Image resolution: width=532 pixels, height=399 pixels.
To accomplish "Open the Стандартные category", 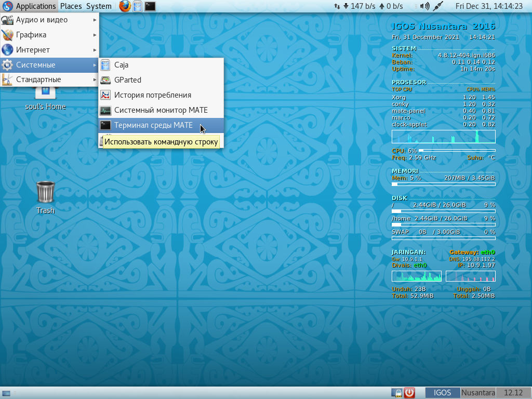I will tap(49, 79).
